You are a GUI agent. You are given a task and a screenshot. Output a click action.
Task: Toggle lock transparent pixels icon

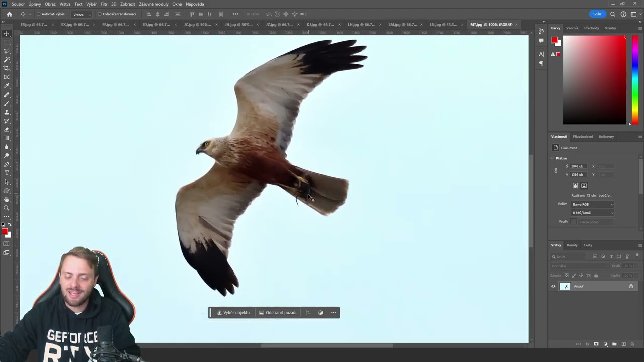click(566, 276)
